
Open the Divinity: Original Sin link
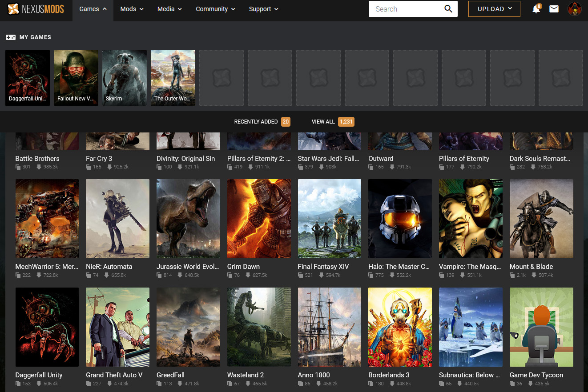pyautogui.click(x=186, y=158)
